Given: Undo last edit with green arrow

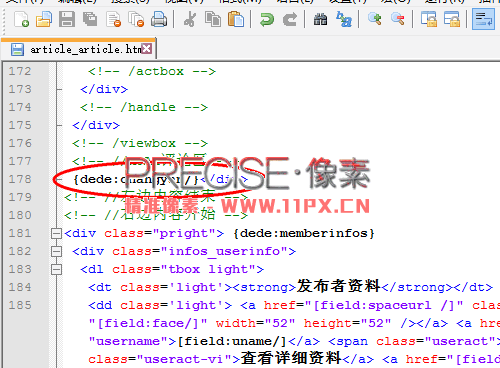Looking at the screenshot, I should click(267, 19).
